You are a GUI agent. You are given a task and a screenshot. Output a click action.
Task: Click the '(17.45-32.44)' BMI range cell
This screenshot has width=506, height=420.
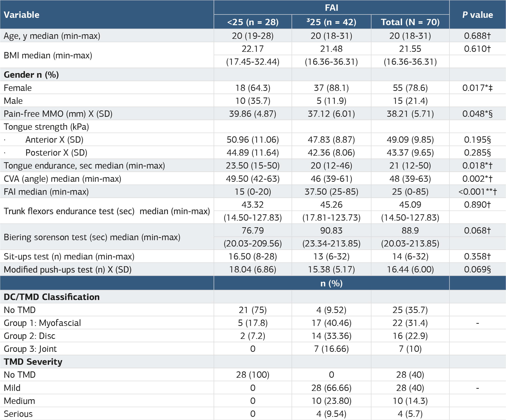[x=253, y=62]
